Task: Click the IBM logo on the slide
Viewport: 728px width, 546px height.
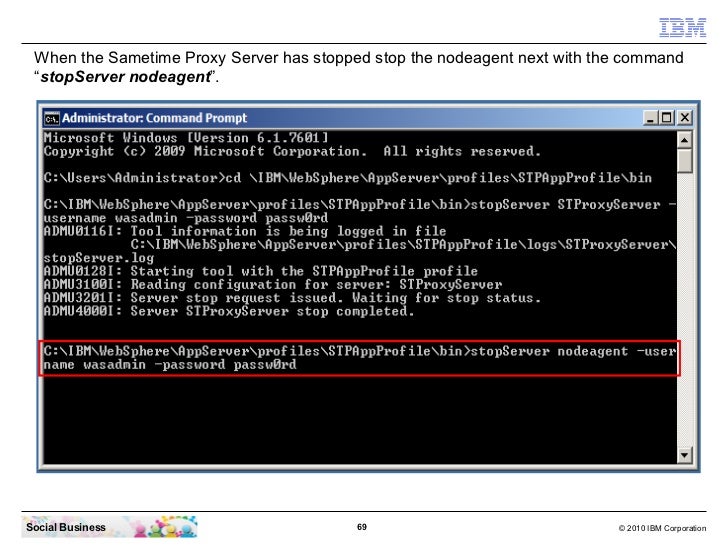Action: click(x=682, y=27)
